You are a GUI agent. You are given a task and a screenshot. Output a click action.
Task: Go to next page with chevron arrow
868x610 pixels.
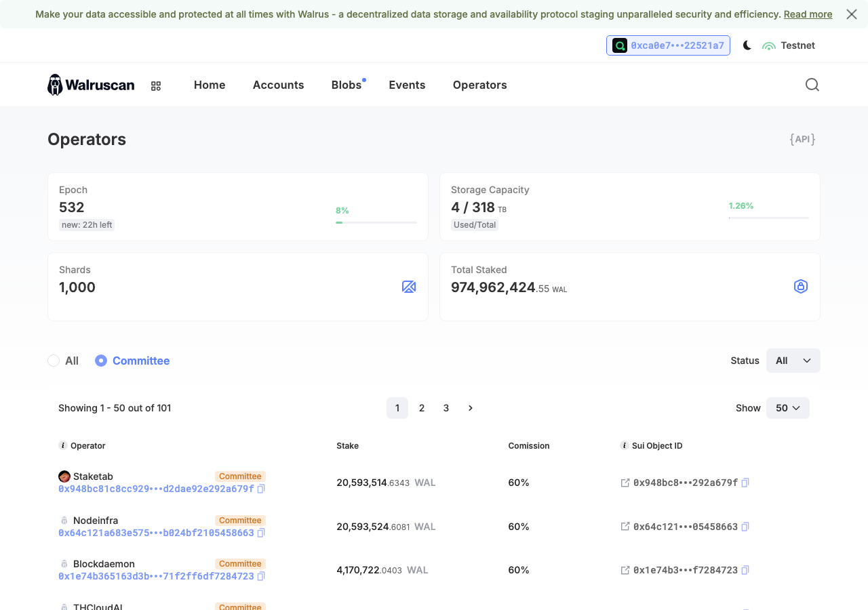pyautogui.click(x=471, y=408)
